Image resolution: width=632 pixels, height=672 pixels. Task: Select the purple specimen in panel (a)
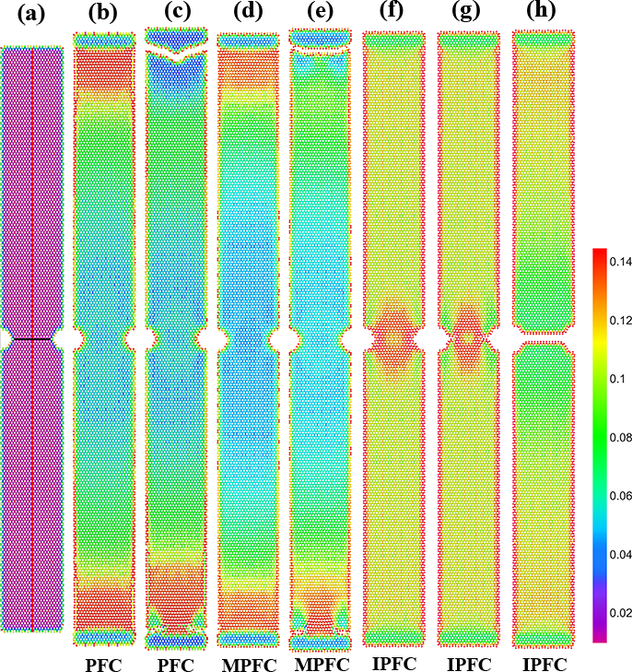[32, 339]
